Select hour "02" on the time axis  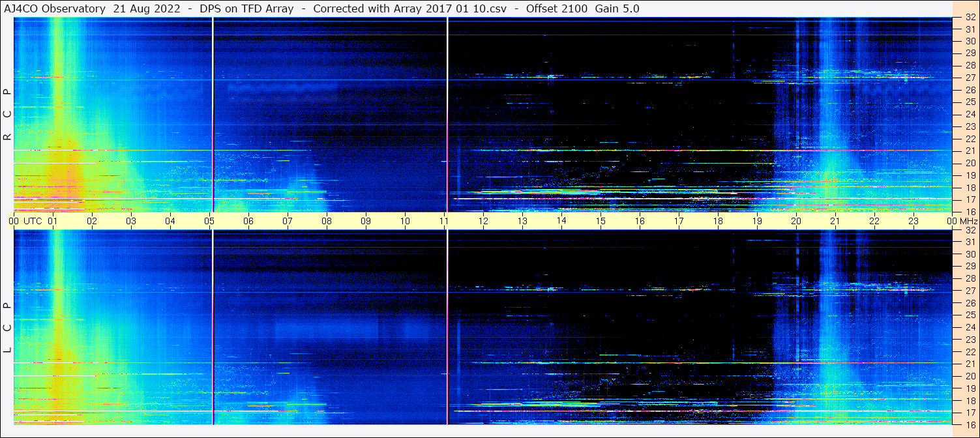point(92,221)
